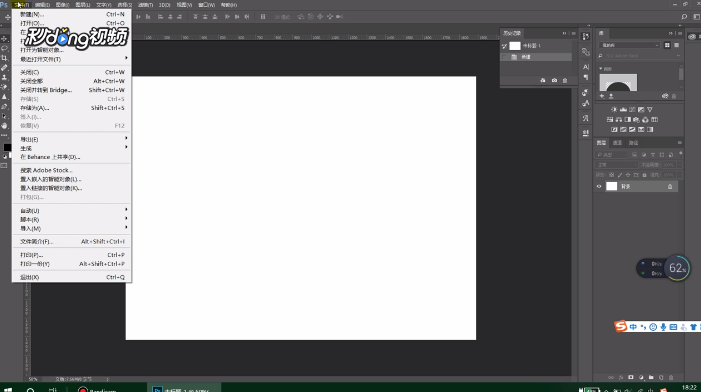Click the snapshot camera icon in History panel

point(554,80)
